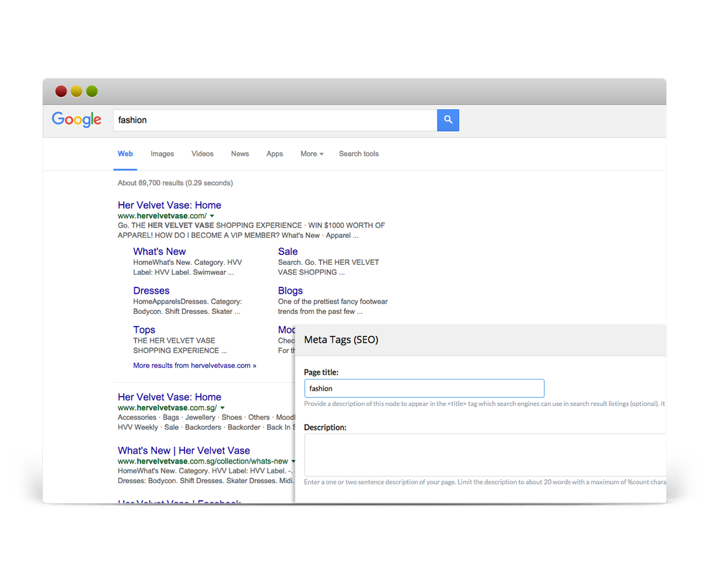Click the Page title field containing fashion
Viewport: 706px width, 588px height.
[x=424, y=388]
